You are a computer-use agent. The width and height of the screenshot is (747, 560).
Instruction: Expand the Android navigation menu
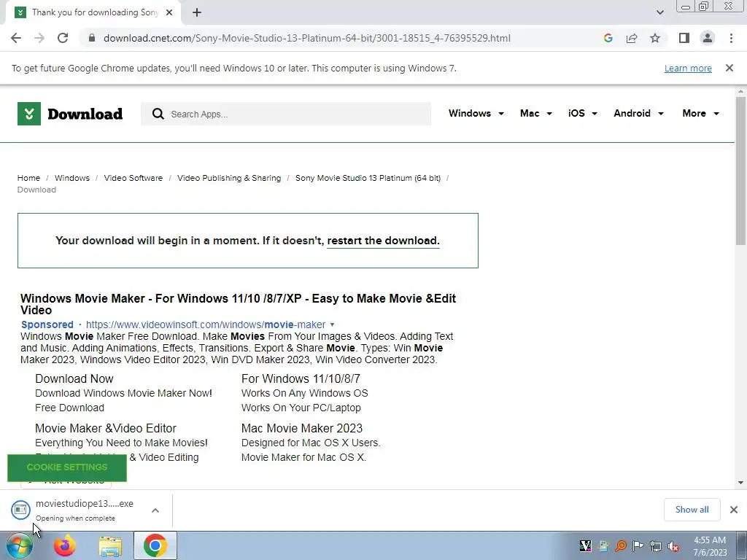coord(638,113)
